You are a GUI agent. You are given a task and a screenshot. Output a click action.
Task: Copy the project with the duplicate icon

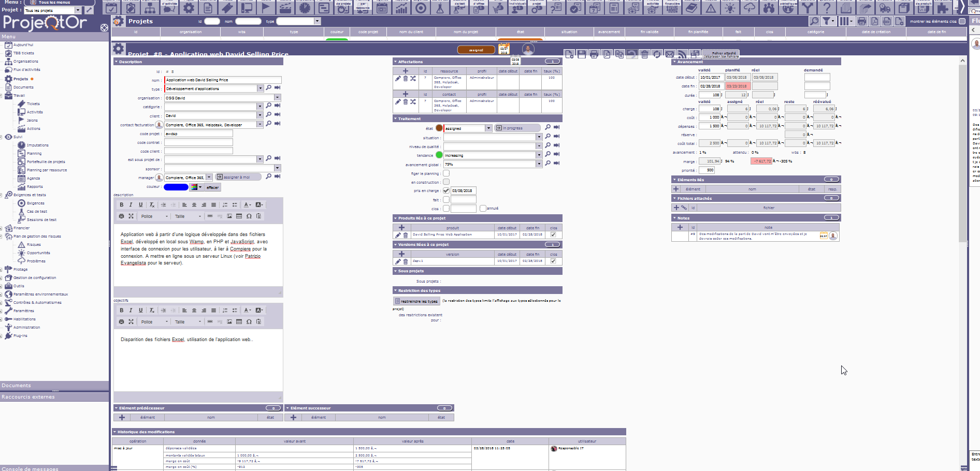click(x=619, y=54)
